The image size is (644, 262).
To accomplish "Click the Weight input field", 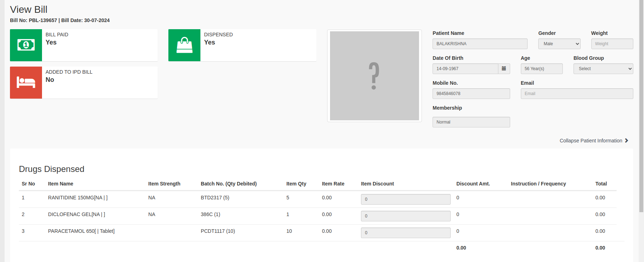I will 612,44.
